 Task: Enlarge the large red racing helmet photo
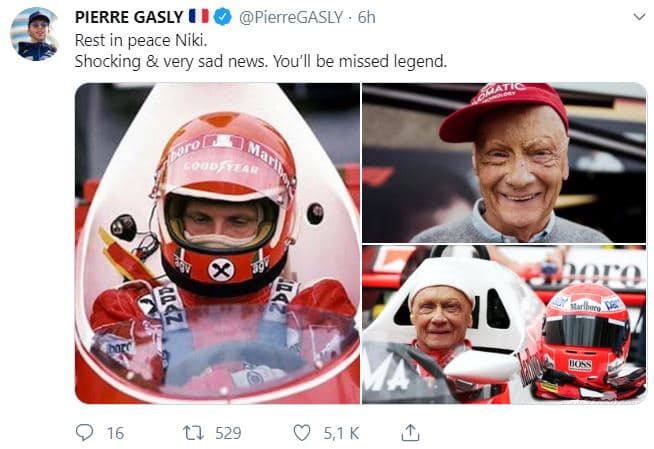217,243
